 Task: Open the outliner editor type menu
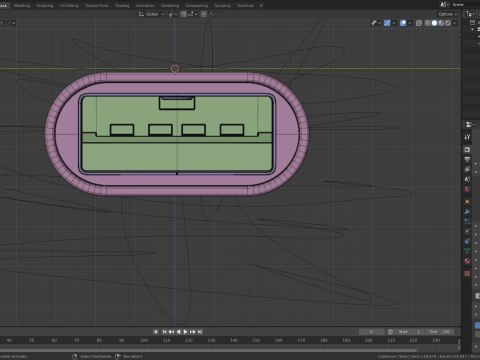click(470, 14)
